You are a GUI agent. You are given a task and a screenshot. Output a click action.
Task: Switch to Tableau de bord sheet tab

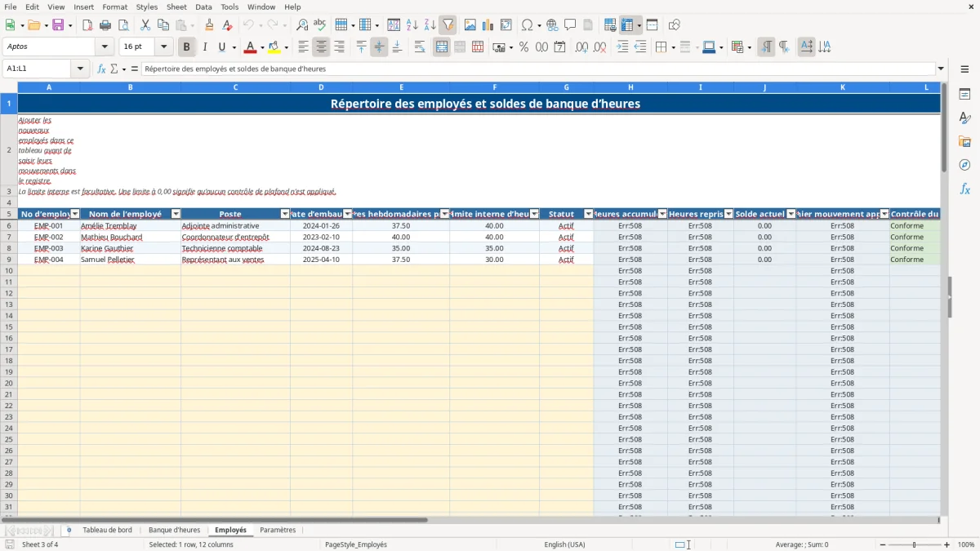pos(107,530)
